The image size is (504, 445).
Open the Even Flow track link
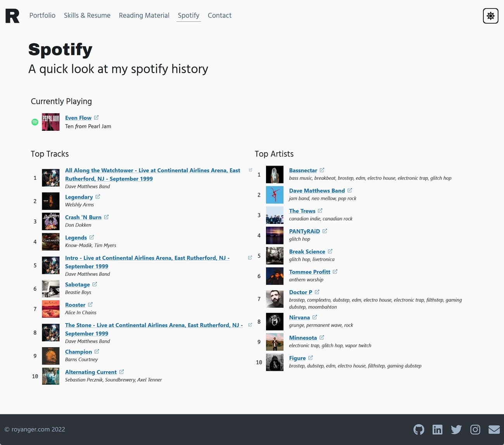click(x=78, y=118)
